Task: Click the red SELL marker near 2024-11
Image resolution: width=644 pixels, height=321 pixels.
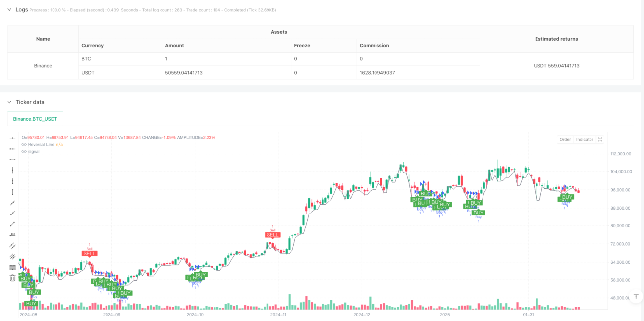Action: (x=273, y=235)
